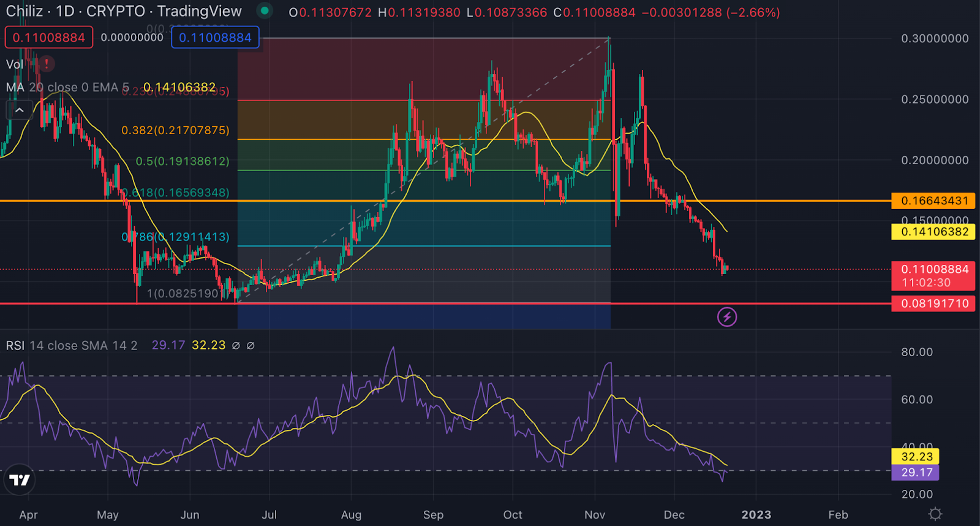Click the Open value 0.11307672
Viewport: 980px width, 526px height.
(335, 12)
